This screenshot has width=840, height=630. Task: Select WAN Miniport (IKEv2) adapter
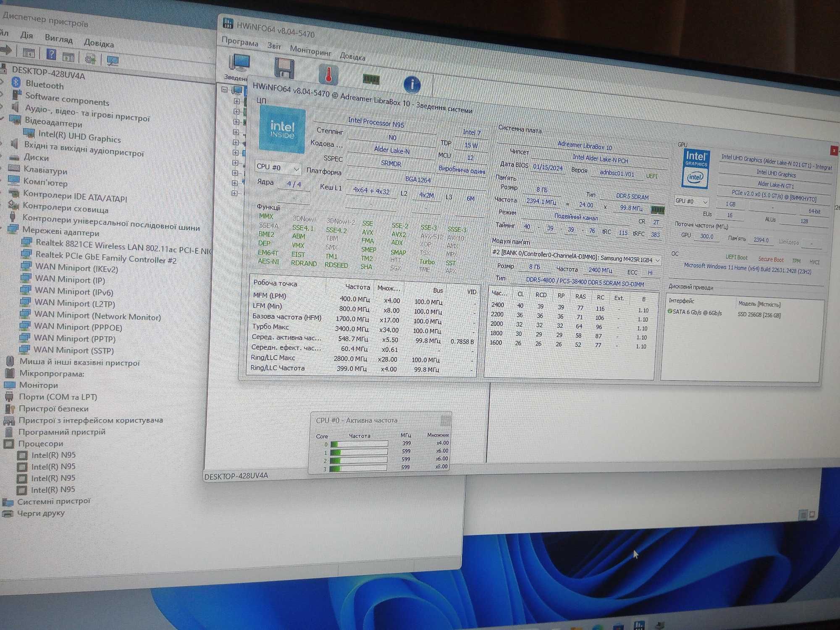(x=76, y=268)
